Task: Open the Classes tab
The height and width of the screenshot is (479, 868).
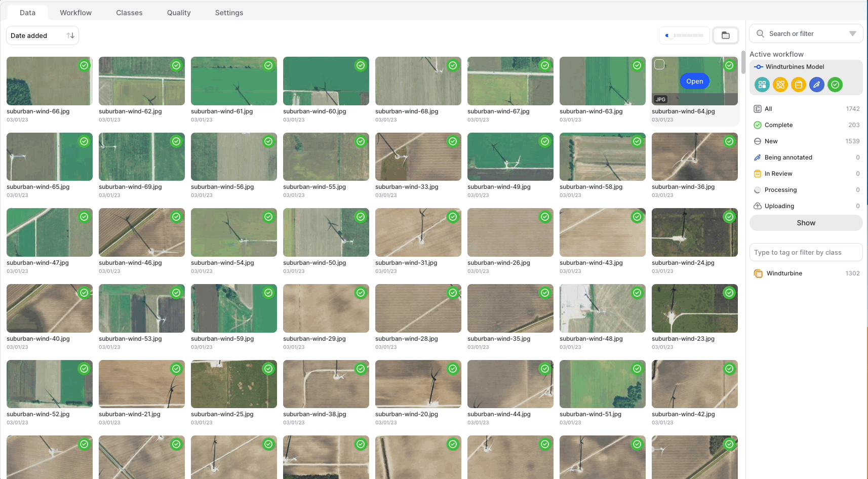Action: (x=130, y=13)
